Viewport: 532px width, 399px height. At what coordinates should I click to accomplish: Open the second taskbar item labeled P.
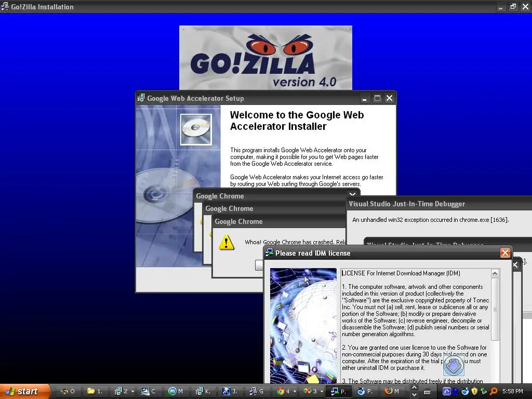[x=366, y=391]
